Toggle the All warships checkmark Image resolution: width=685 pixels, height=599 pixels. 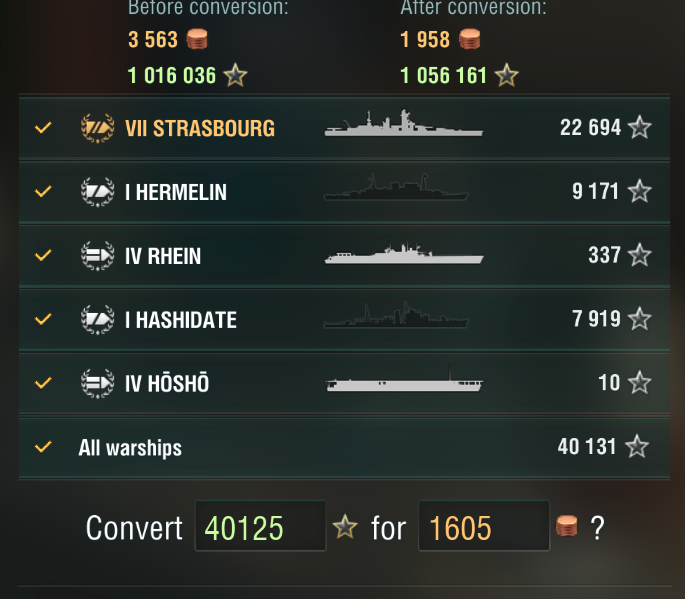[x=43, y=447]
